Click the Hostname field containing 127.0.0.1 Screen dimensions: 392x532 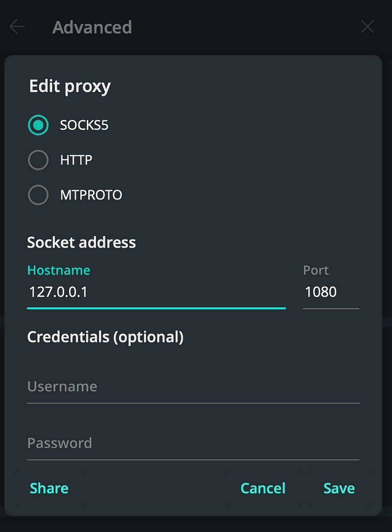pos(156,292)
